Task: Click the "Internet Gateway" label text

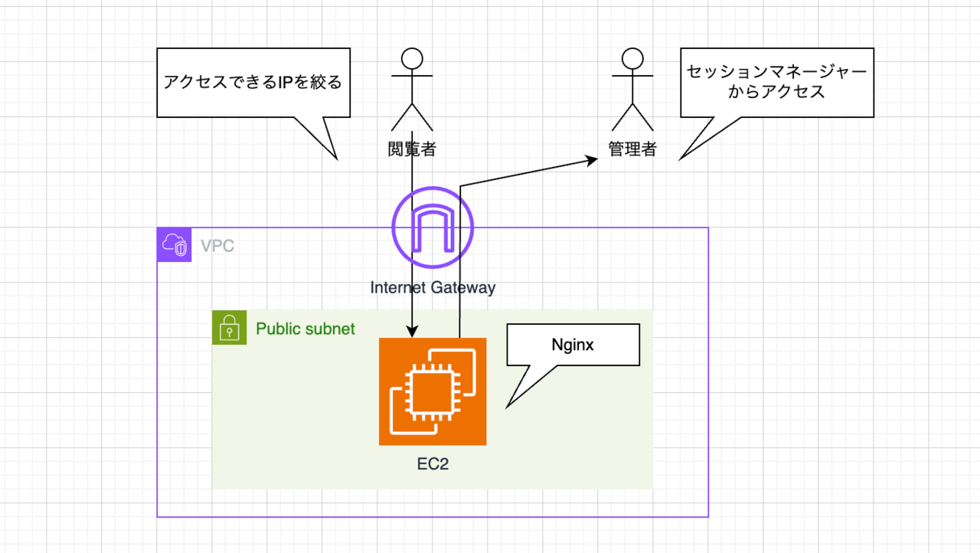Action: 433,288
